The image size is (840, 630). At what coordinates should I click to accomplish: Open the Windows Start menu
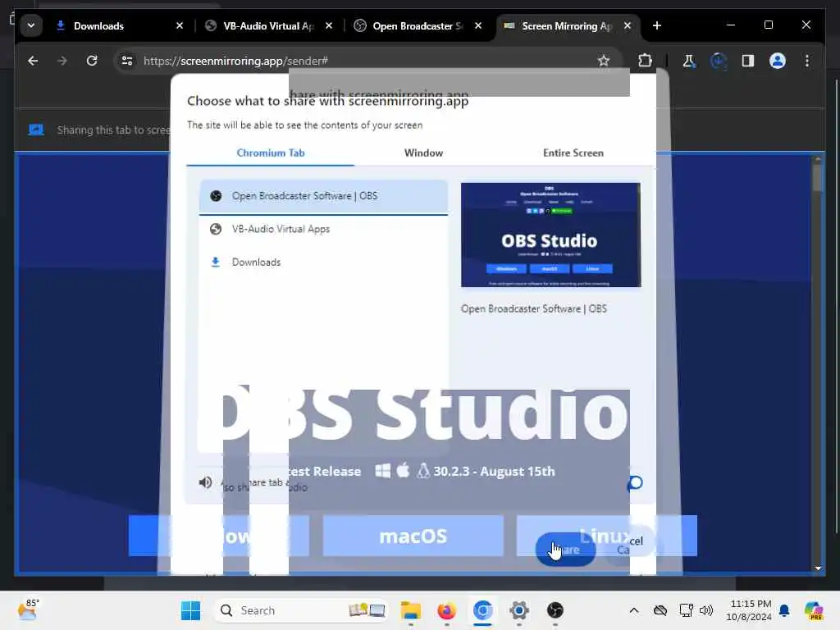[x=190, y=610]
